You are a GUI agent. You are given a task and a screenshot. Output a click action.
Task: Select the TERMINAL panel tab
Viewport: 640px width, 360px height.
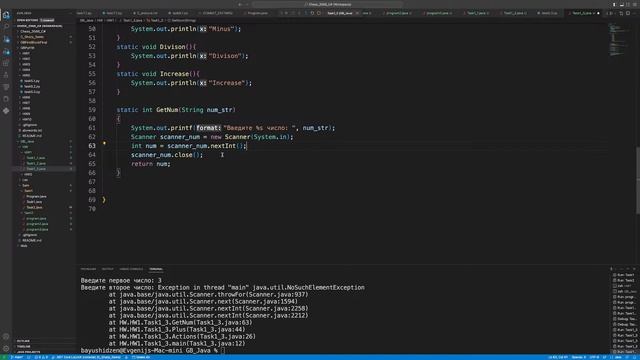coord(156,269)
